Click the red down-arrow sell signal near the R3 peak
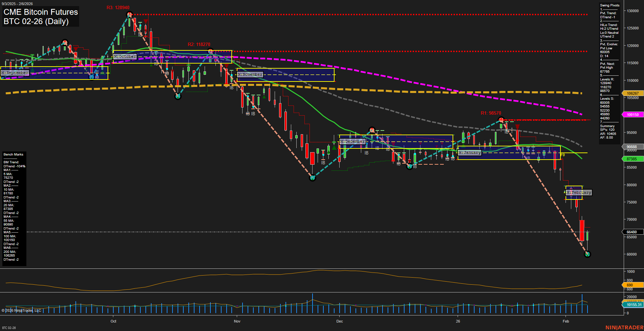 (x=145, y=21)
